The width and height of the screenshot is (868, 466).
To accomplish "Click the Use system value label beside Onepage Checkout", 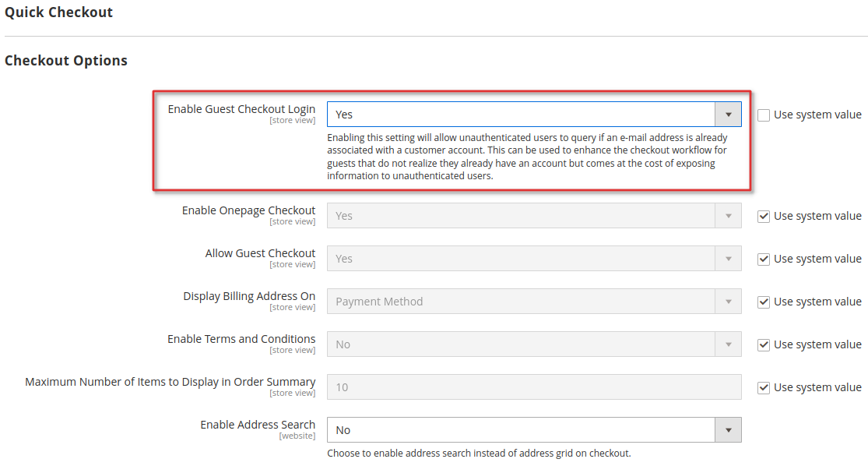I will (x=817, y=216).
